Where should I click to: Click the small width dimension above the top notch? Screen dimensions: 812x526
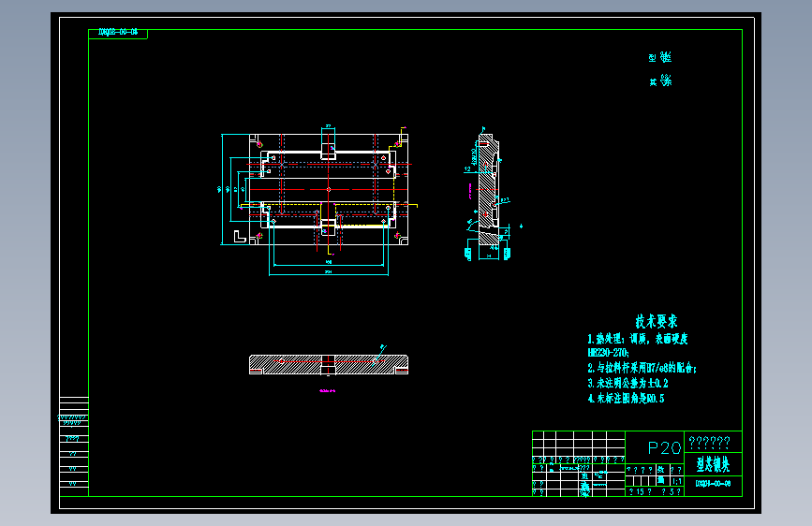tap(328, 127)
